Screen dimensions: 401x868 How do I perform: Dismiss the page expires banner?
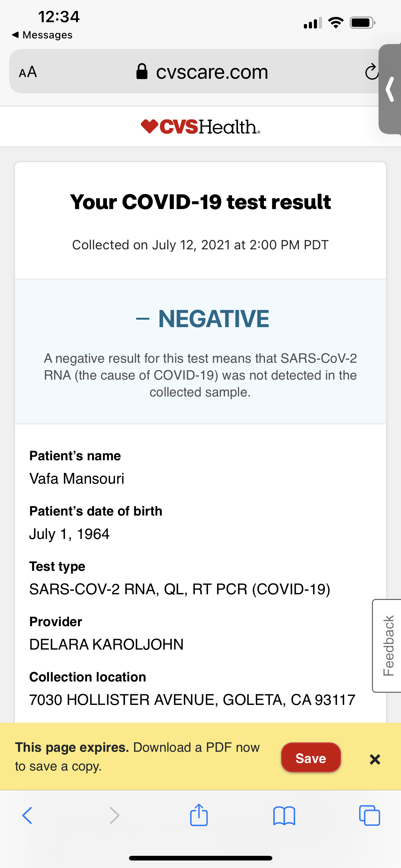(x=375, y=760)
